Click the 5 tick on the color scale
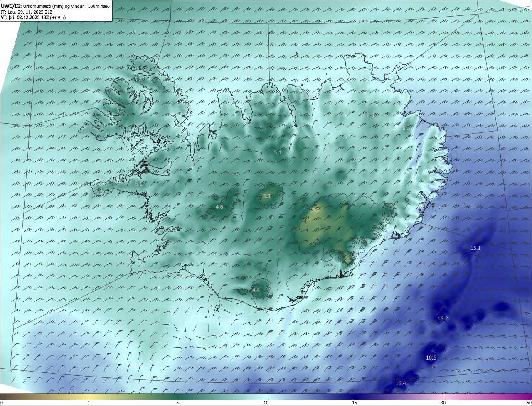Image resolution: width=532 pixels, height=406 pixels. click(177, 403)
